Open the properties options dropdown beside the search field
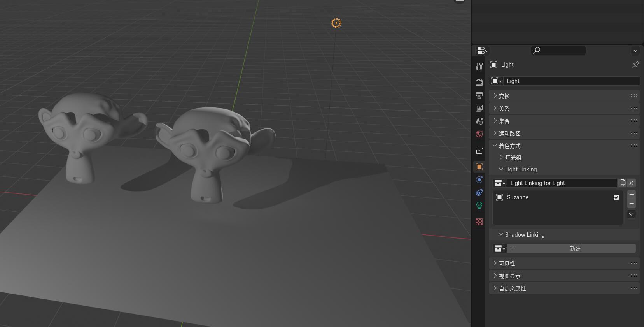 pyautogui.click(x=635, y=51)
